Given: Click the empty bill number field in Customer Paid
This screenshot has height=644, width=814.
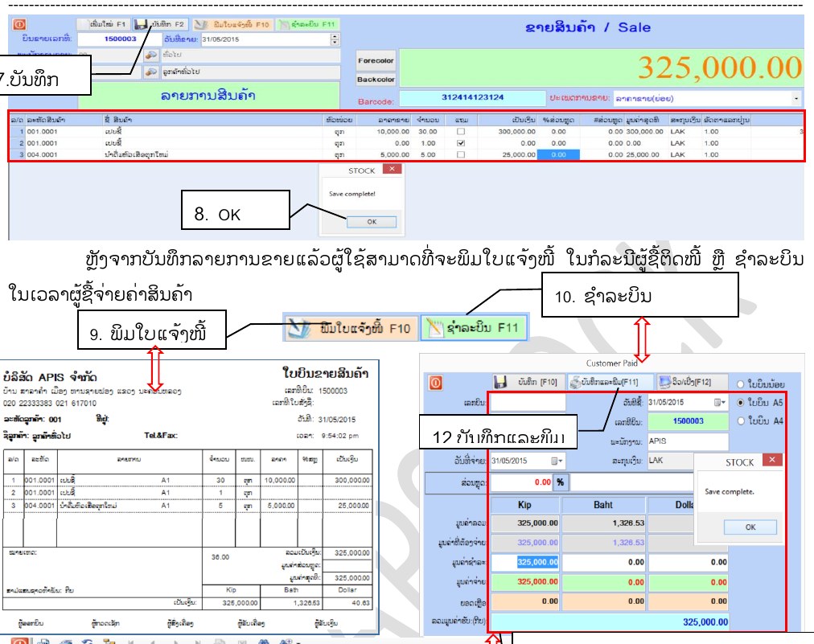Looking at the screenshot, I should point(528,402).
